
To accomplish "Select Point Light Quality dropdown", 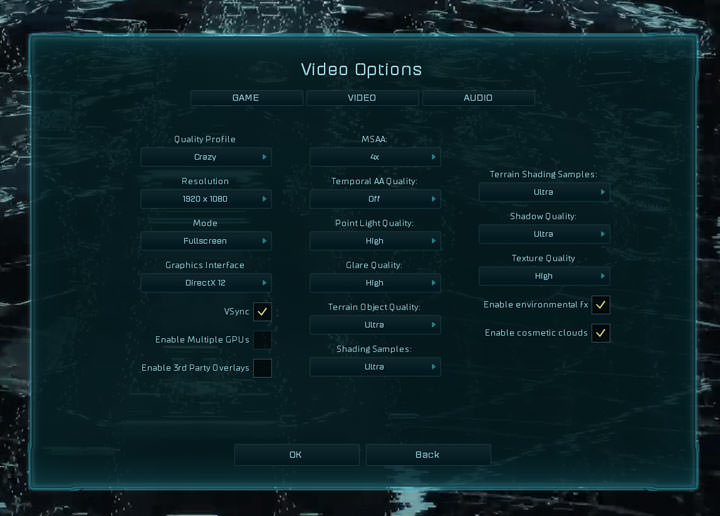I will pos(375,241).
